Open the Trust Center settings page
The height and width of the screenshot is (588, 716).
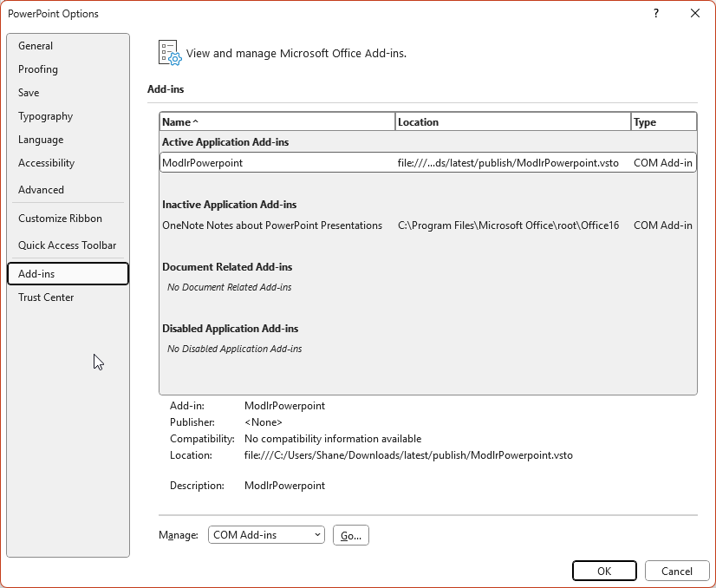[x=46, y=297]
